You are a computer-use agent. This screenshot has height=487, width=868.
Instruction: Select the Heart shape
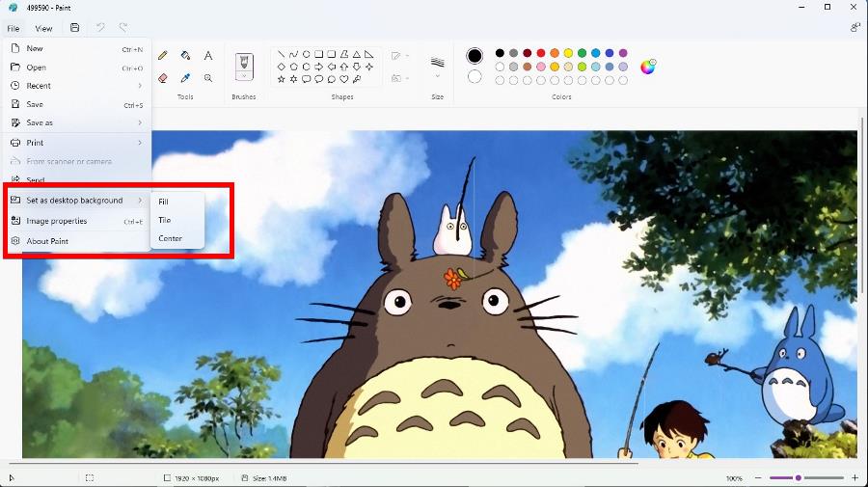coord(343,79)
